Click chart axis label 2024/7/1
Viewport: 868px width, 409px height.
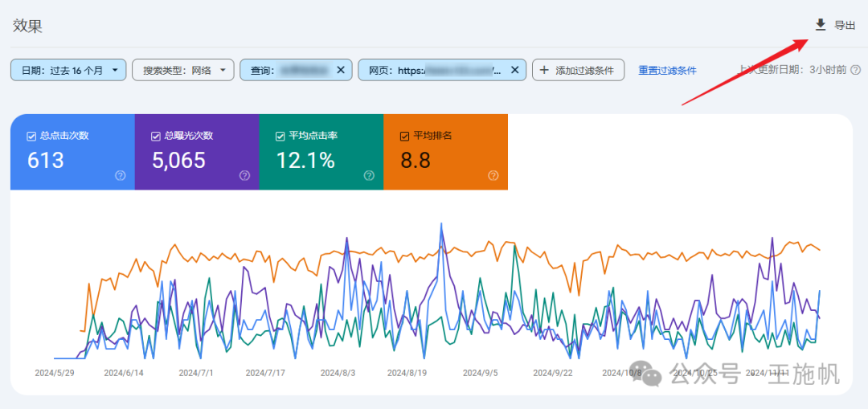tap(195, 373)
